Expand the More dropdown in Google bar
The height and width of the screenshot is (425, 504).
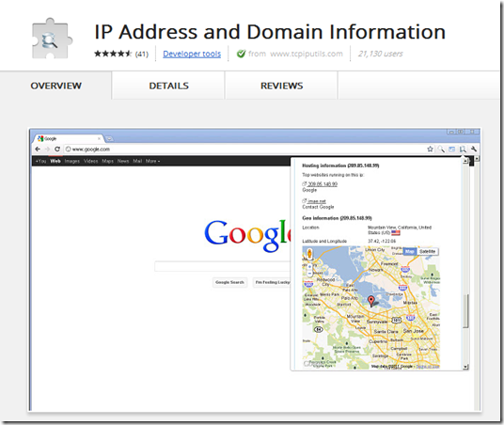(152, 161)
